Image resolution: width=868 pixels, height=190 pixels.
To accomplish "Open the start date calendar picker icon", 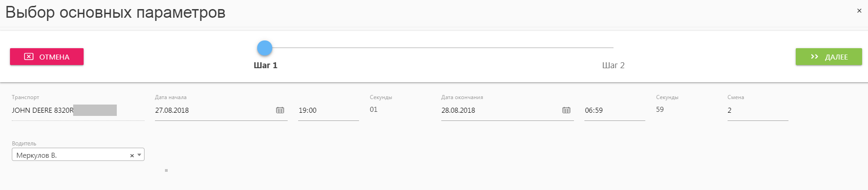I will 280,110.
